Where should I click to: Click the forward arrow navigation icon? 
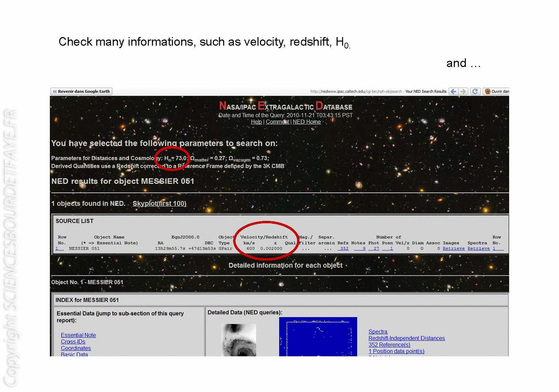pos(463,92)
